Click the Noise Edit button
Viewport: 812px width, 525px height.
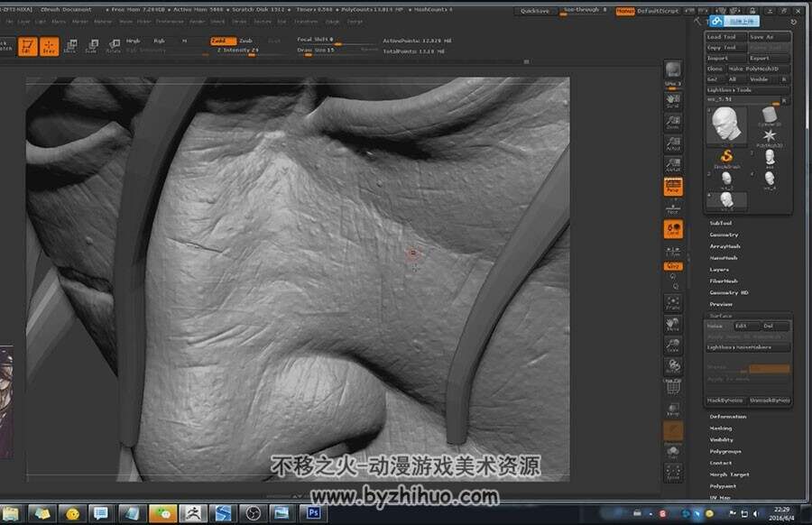[x=746, y=326]
